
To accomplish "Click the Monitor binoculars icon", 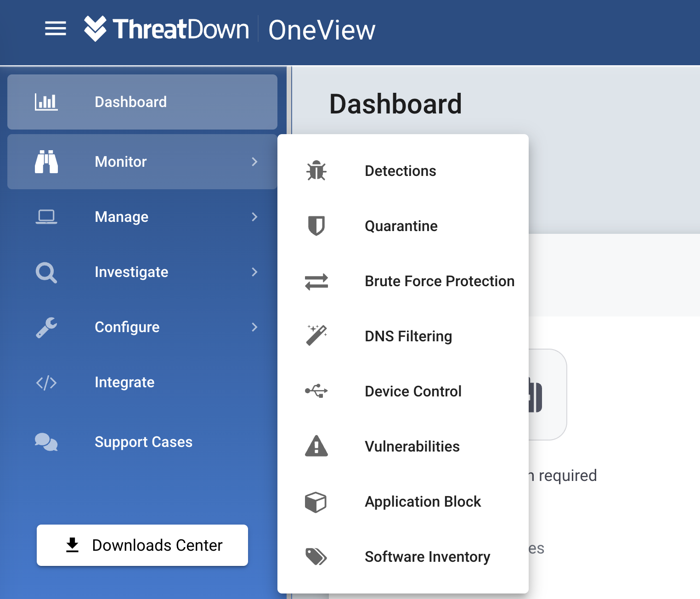I will tap(46, 162).
